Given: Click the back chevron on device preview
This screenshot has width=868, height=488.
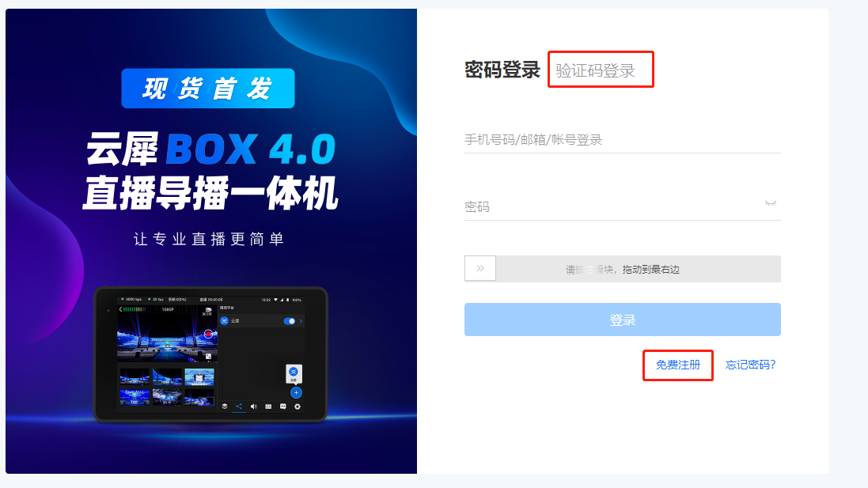Looking at the screenshot, I should (x=121, y=309).
